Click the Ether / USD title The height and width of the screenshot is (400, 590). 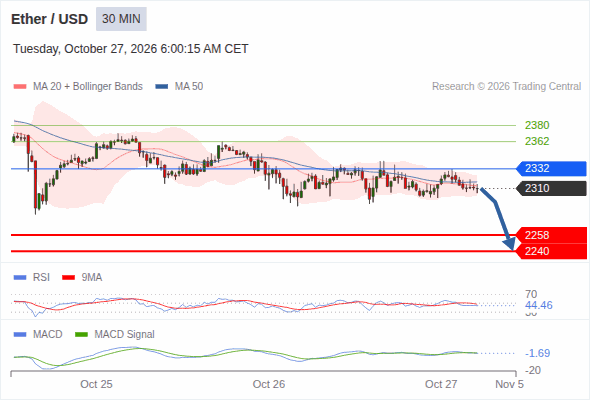49,19
